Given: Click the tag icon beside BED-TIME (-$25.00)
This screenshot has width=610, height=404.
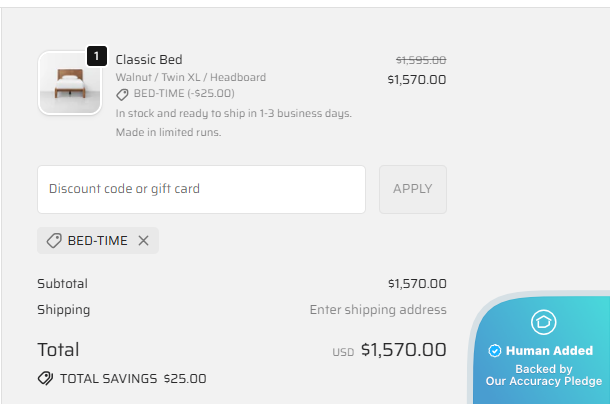Looking at the screenshot, I should pos(122,94).
